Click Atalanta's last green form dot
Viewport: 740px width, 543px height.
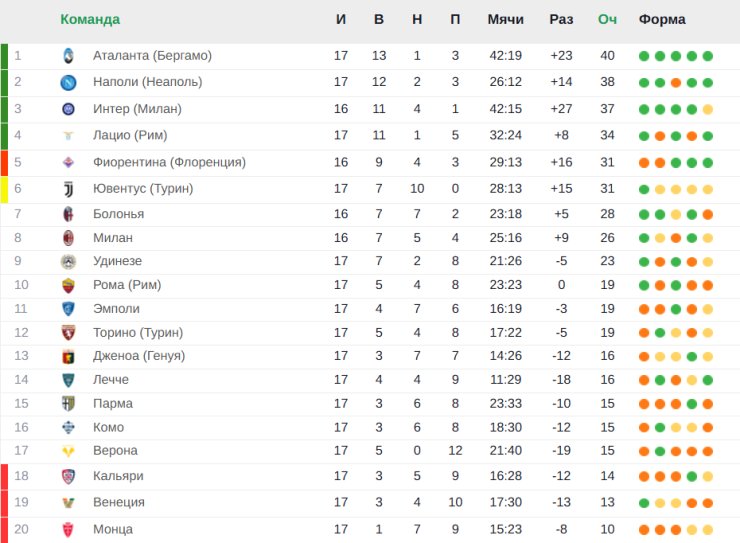click(707, 56)
